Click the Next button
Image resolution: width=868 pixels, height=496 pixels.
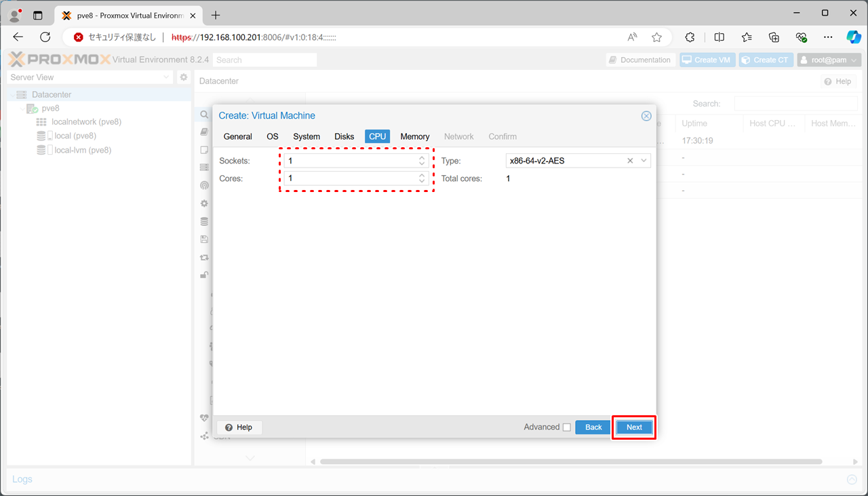coord(634,427)
